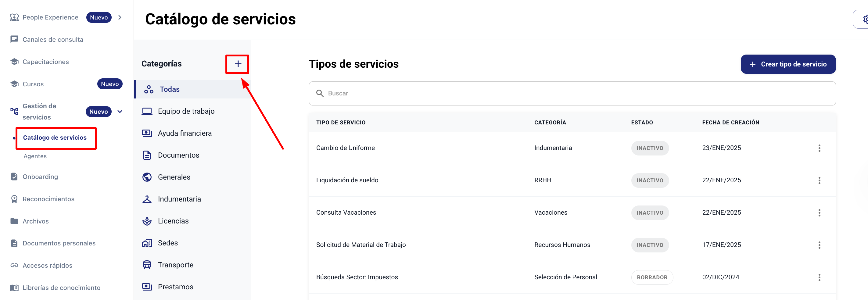Click the INACTIVO badge for Cambio de Uniforme
Viewport: 868px width, 300px height.
[x=650, y=148]
